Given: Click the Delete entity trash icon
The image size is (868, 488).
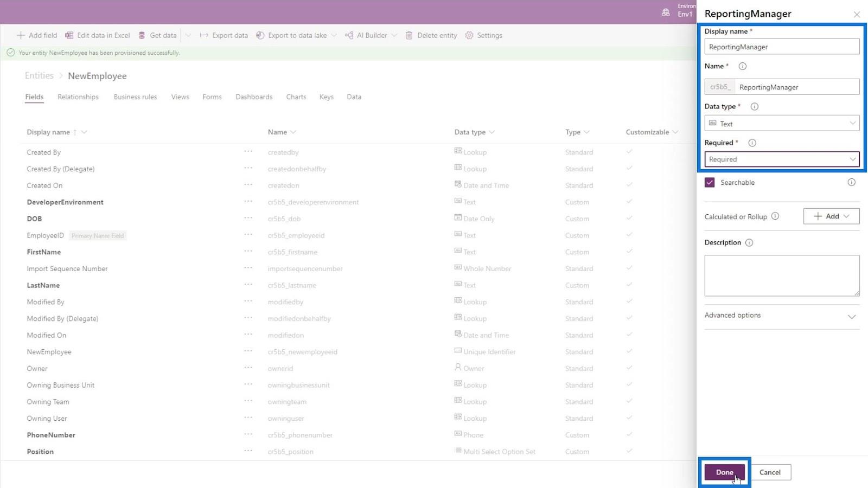Looking at the screenshot, I should (409, 35).
